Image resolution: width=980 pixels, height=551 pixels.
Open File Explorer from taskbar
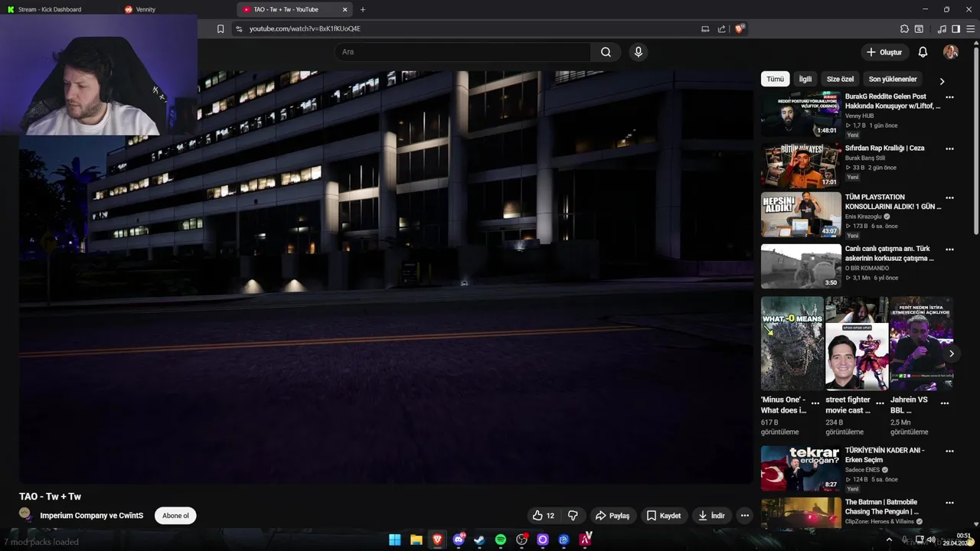click(x=416, y=540)
